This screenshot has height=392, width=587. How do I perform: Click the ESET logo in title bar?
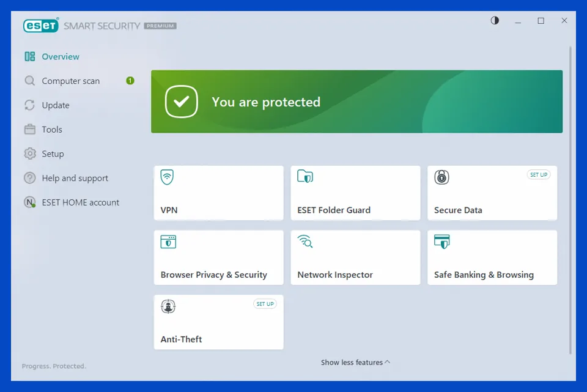pyautogui.click(x=40, y=26)
